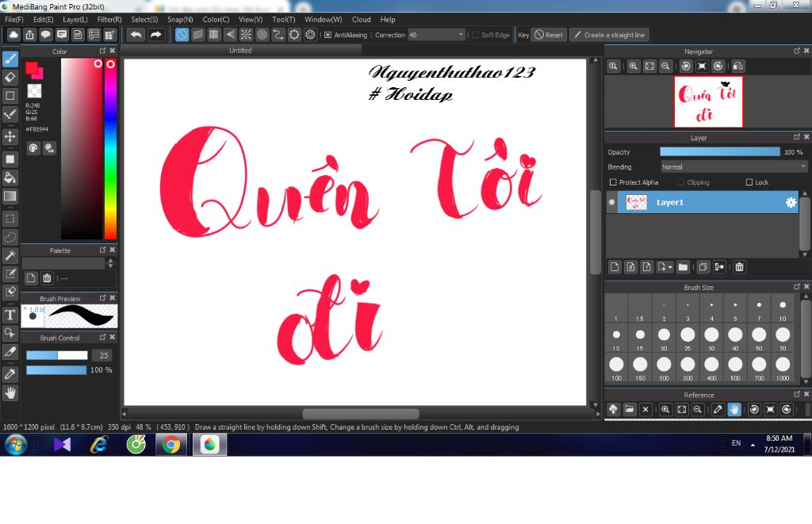
Task: Zoom out in the Navigator panel
Action: [666, 66]
